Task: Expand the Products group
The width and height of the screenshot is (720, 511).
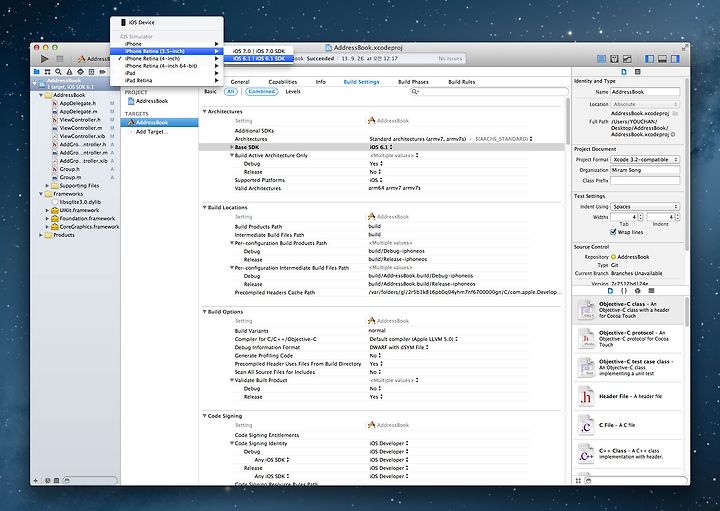Action: 41,235
